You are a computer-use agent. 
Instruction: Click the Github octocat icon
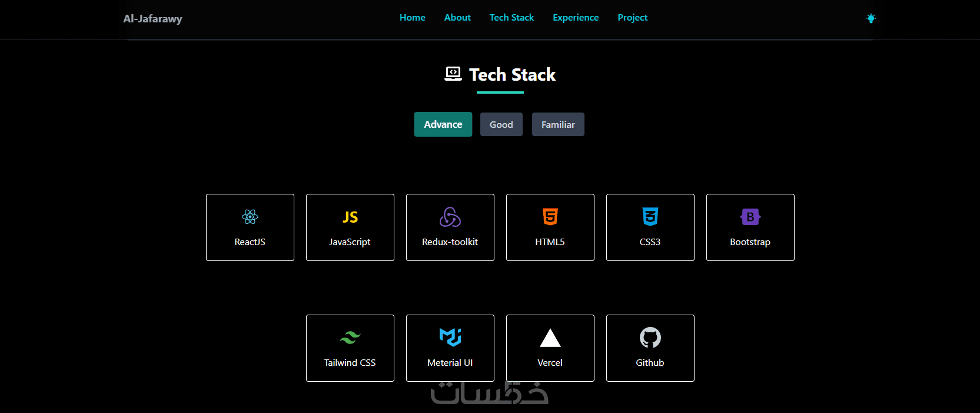[650, 338]
